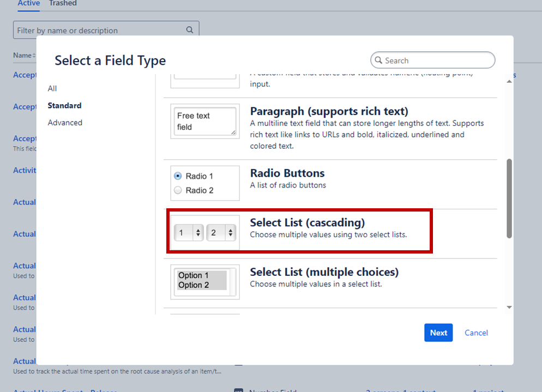Filter field types by Standard
This screenshot has width=542, height=392.
click(x=65, y=105)
